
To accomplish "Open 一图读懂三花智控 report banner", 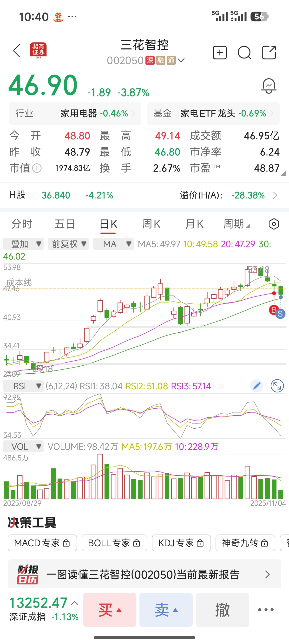I will point(144,574).
